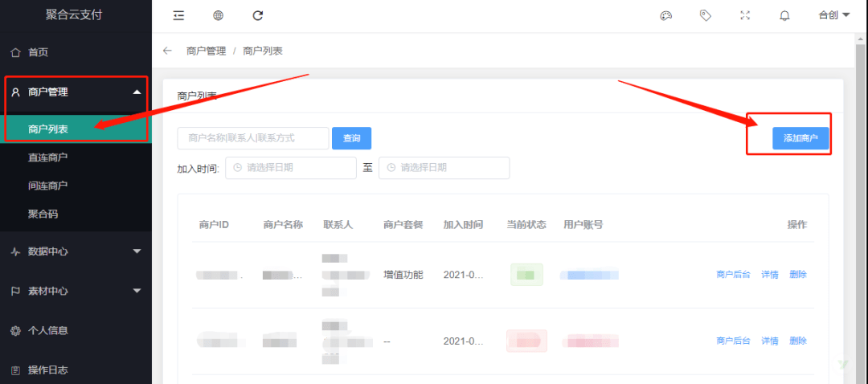This screenshot has height=384, width=868.
Task: Click the back arrow near breadcrumb
Action: 167,51
